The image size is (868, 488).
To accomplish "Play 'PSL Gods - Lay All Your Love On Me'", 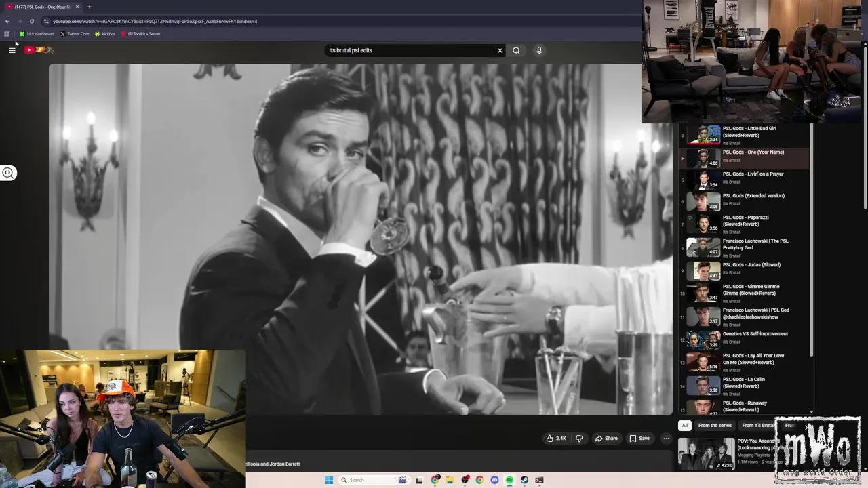I will coord(744,362).
